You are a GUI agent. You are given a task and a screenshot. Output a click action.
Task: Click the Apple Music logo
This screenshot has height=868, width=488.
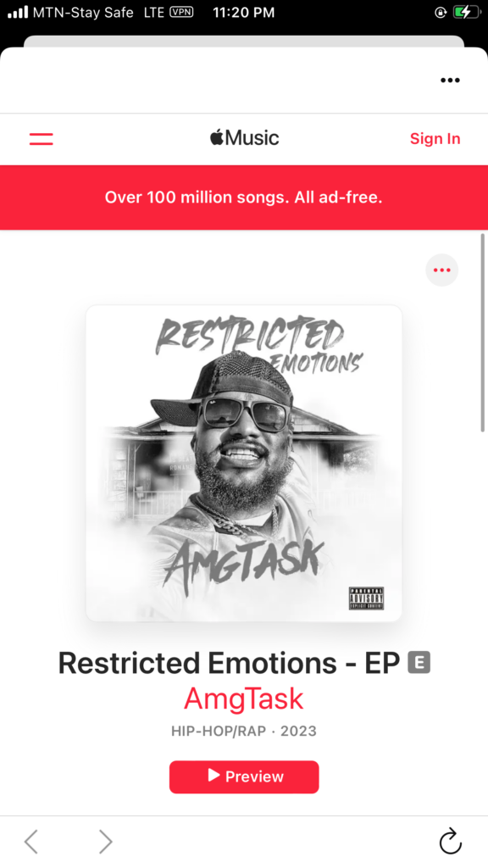244,137
